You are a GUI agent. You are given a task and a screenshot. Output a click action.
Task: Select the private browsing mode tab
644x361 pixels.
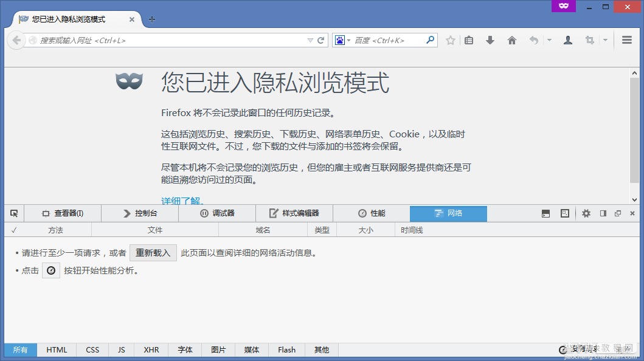[x=77, y=19]
